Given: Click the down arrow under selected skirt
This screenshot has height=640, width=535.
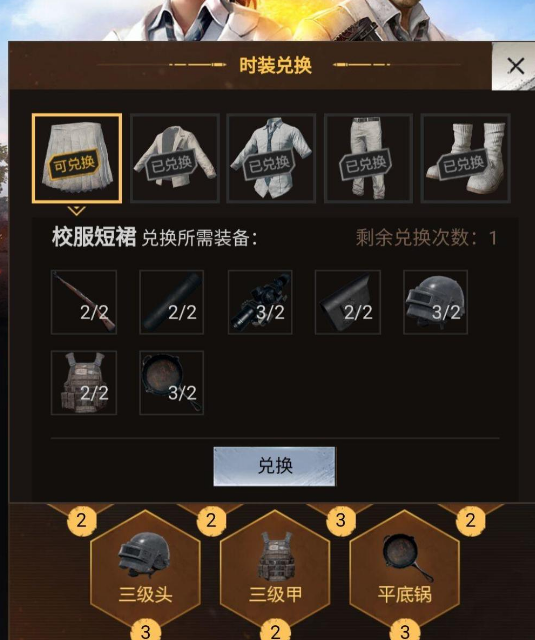Looking at the screenshot, I should pos(77,211).
